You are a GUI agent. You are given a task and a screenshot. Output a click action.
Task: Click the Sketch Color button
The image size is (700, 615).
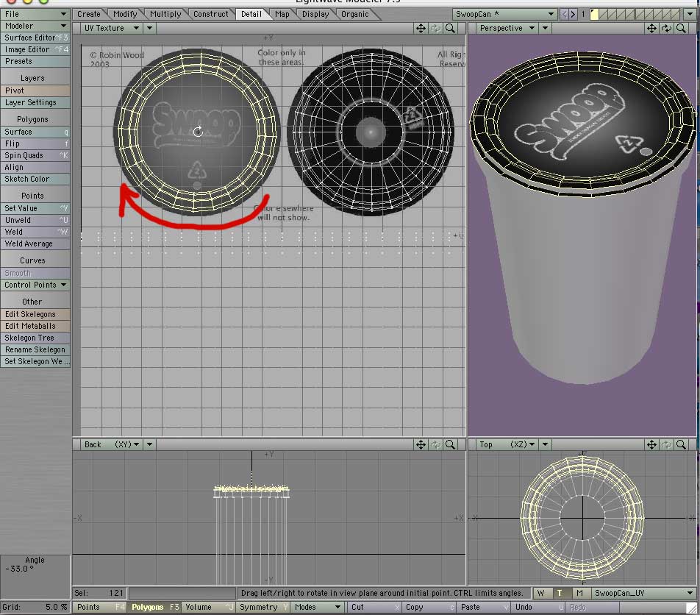pyautogui.click(x=35, y=179)
